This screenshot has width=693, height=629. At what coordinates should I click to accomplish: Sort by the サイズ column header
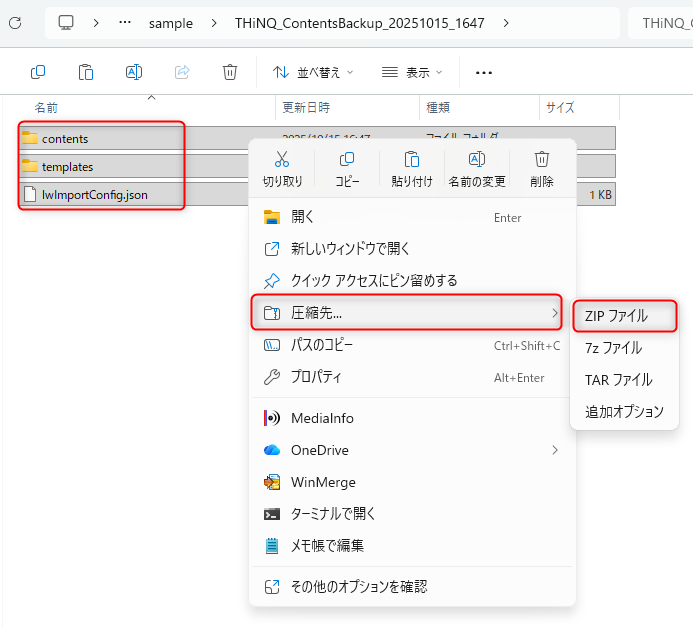(560, 107)
